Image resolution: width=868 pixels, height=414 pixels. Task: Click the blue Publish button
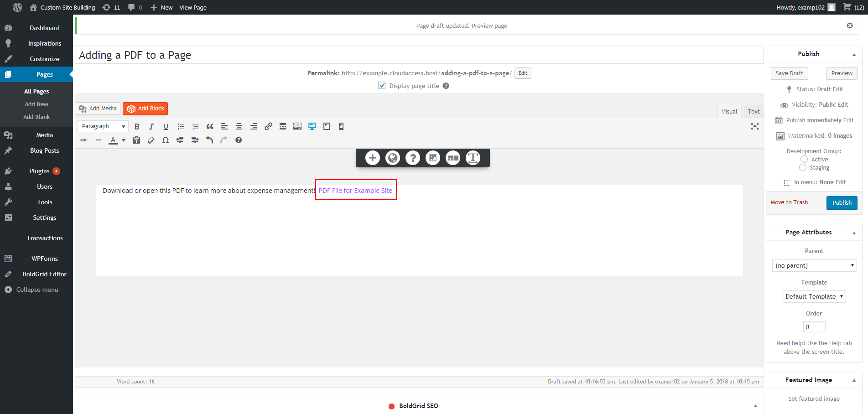pyautogui.click(x=842, y=203)
